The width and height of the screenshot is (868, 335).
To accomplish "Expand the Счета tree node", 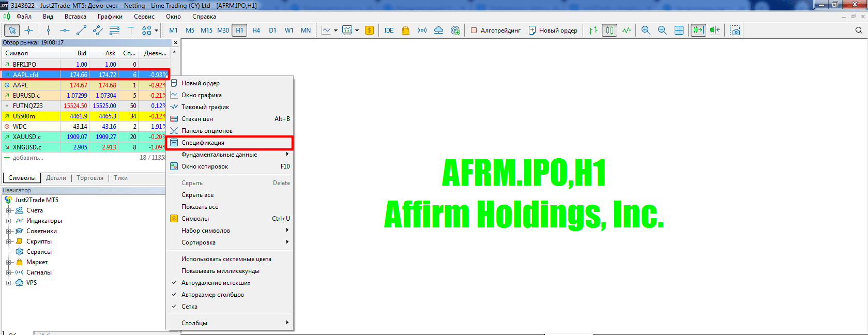I will [8, 210].
